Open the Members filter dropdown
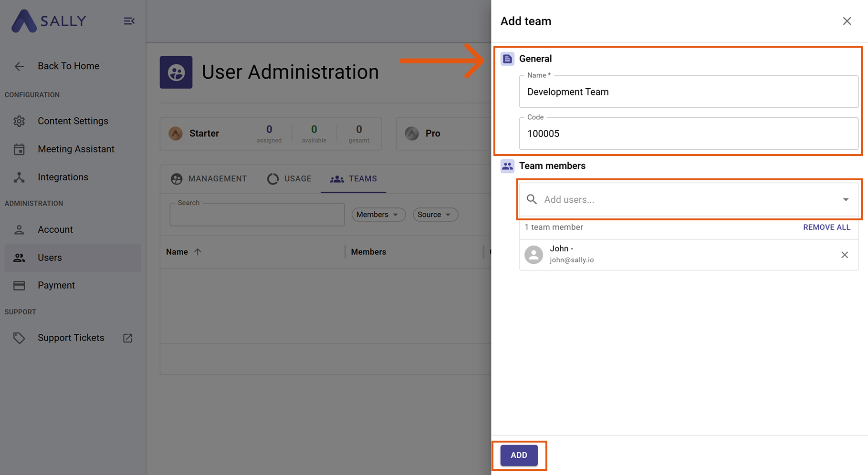868x475 pixels. point(378,215)
